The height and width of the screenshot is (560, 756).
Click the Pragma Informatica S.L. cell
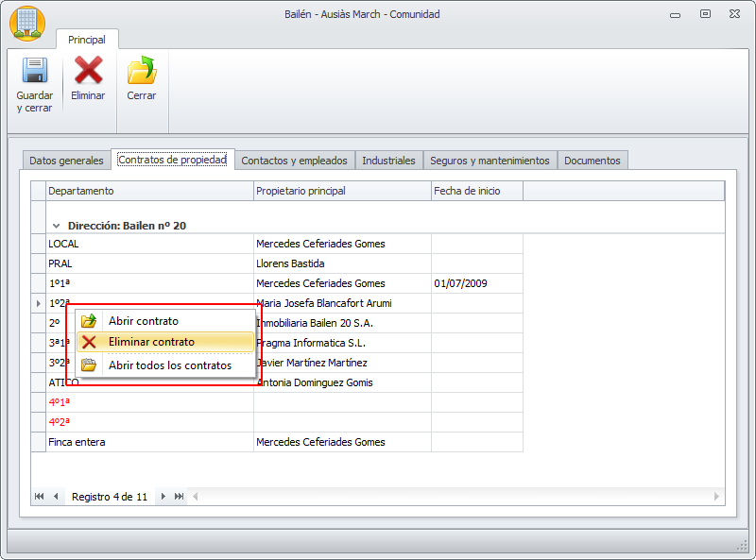(342, 343)
